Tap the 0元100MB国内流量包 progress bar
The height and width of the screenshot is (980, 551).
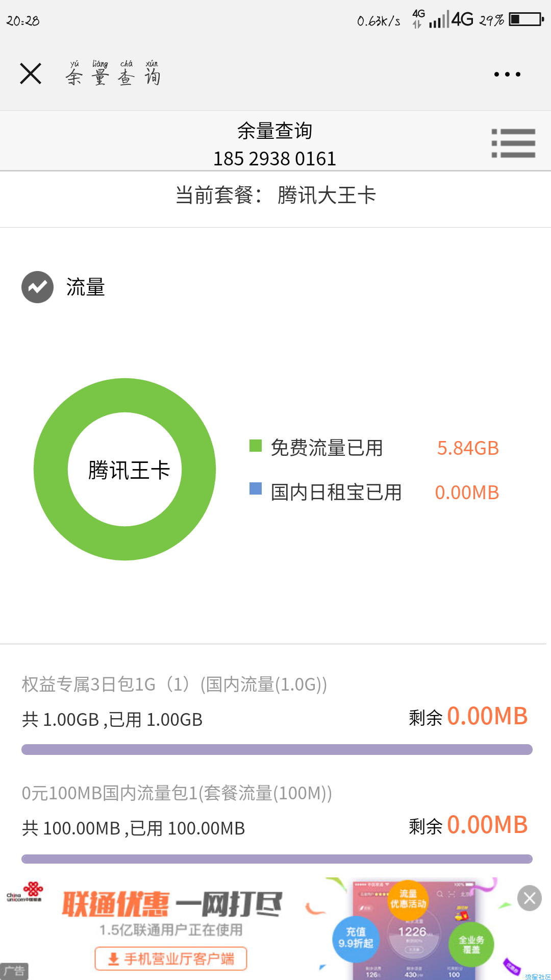277,859
